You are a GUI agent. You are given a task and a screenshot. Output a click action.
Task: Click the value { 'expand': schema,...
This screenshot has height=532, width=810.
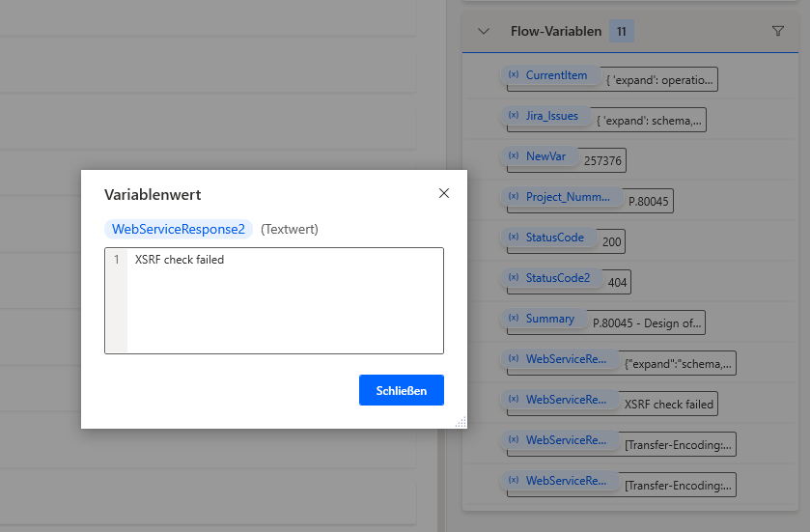coord(649,121)
